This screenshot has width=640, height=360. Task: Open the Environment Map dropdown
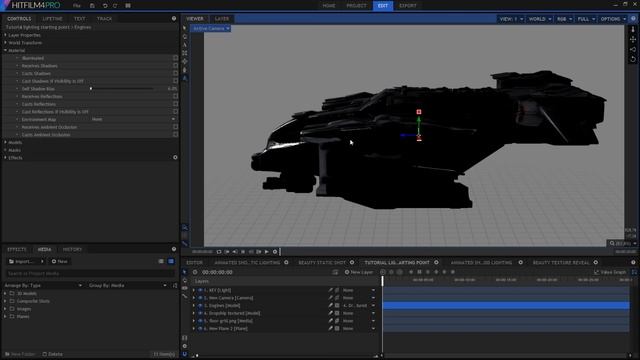[133, 119]
